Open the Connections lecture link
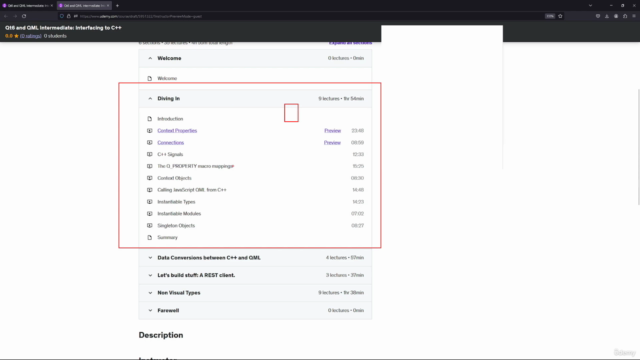Image resolution: width=640 pixels, height=360 pixels. 171,142
